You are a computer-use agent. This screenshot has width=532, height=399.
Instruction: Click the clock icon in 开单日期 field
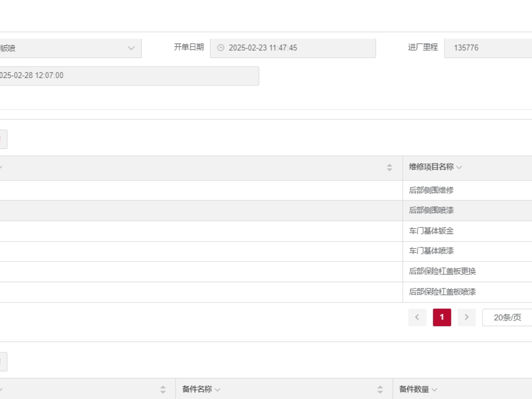tap(221, 48)
